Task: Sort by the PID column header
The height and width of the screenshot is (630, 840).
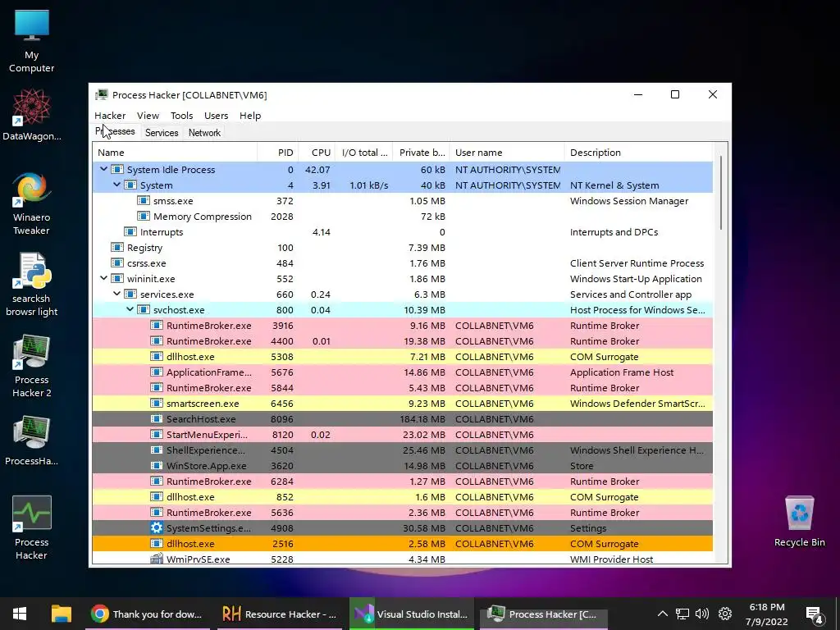Action: (x=277, y=153)
